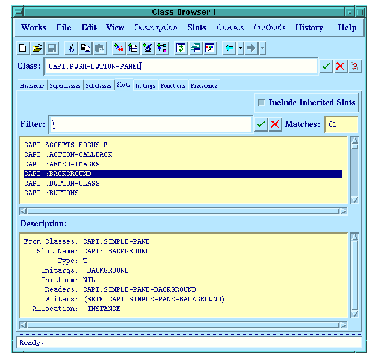Open the Description menu
Screen dimensions: 379x360
156,27
